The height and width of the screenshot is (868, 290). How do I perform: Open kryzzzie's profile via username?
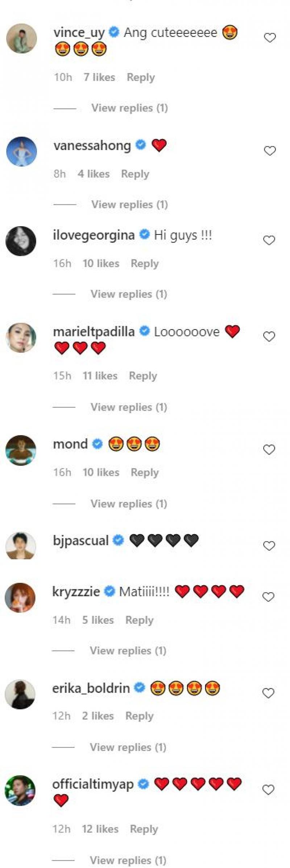click(76, 591)
